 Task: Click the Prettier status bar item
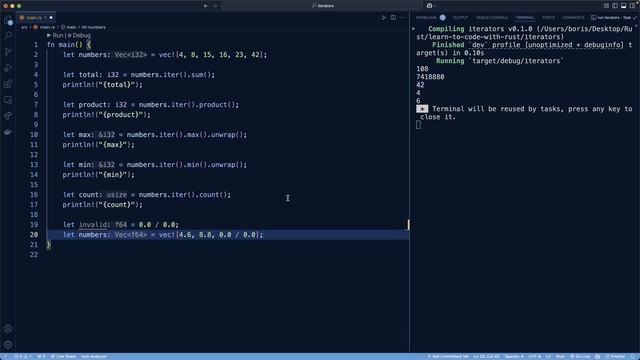[615, 356]
